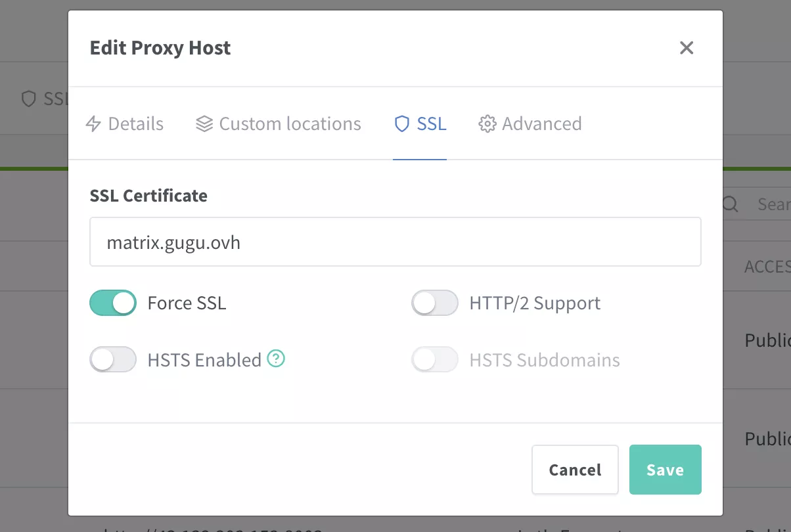
Task: Click the search magnifier icon behind dialog
Action: 731,204
